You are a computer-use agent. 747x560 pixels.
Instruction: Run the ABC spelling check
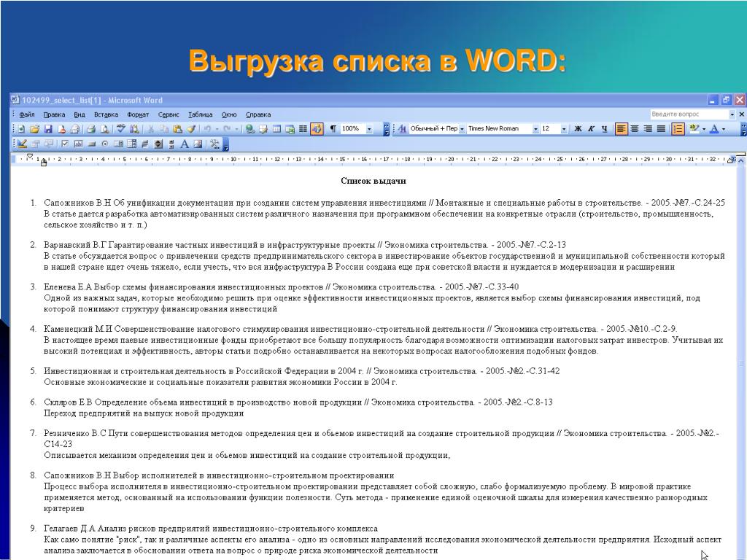pos(121,129)
